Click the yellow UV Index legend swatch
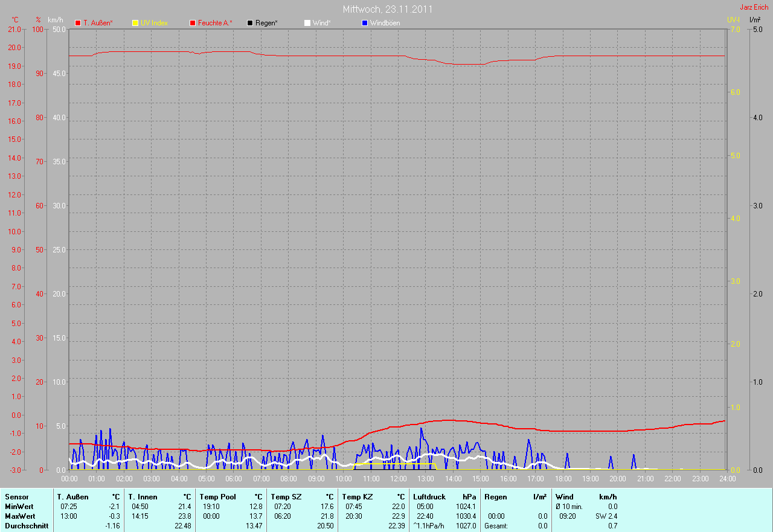This screenshot has height=532, width=773. [135, 23]
